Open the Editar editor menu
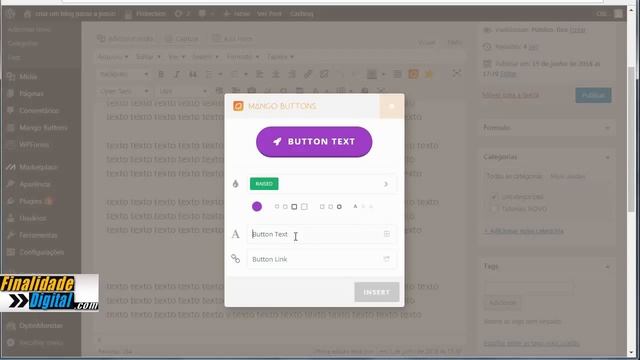This screenshot has height=360, width=640. tap(148, 57)
